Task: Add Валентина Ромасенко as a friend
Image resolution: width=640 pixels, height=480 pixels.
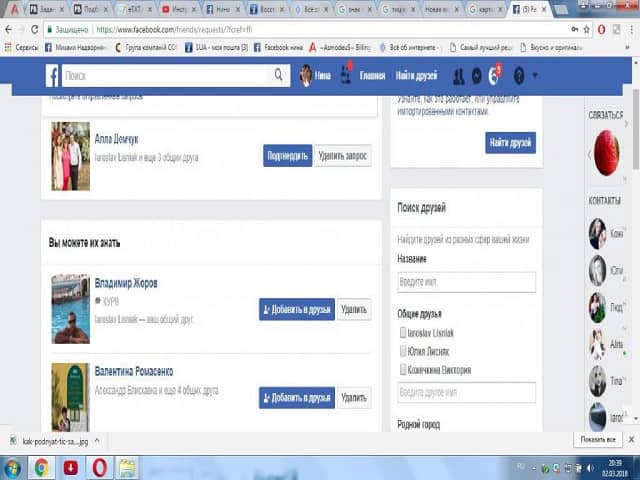Action: click(297, 398)
